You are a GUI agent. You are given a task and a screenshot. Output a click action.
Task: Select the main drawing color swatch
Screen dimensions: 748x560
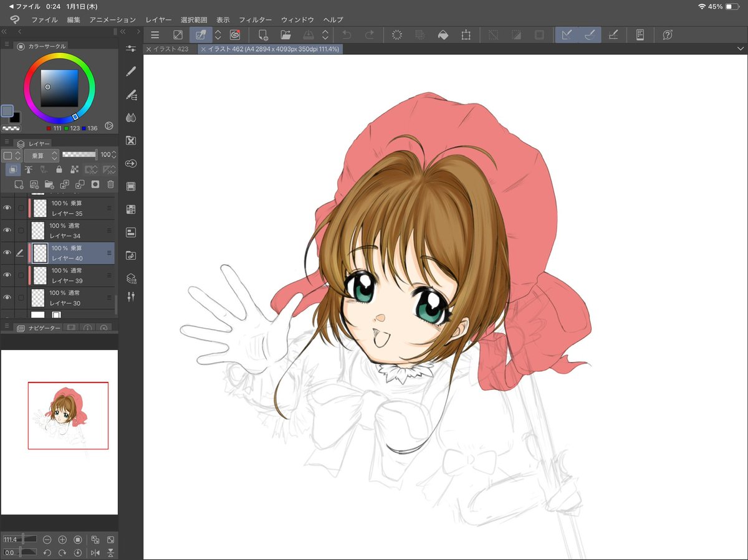point(7,111)
